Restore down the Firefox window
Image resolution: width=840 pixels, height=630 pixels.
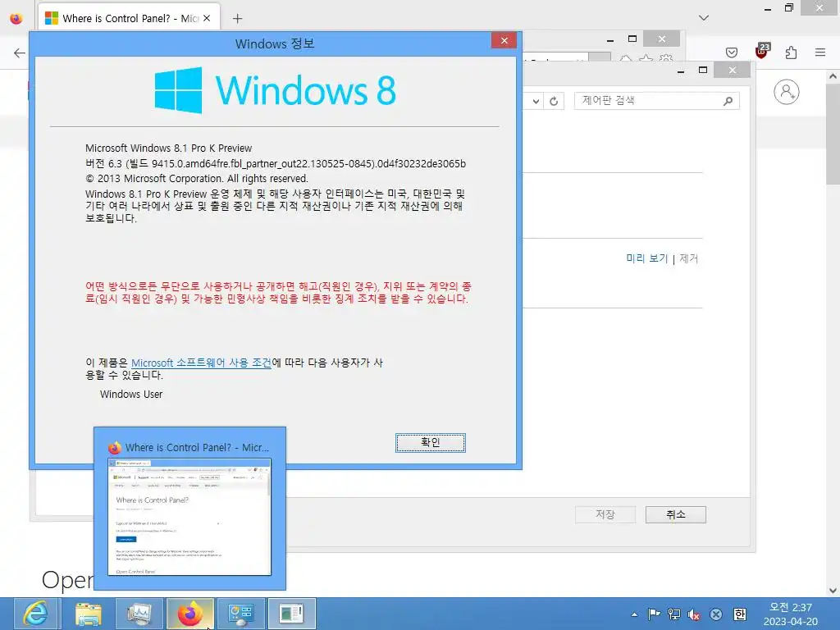pos(788,7)
